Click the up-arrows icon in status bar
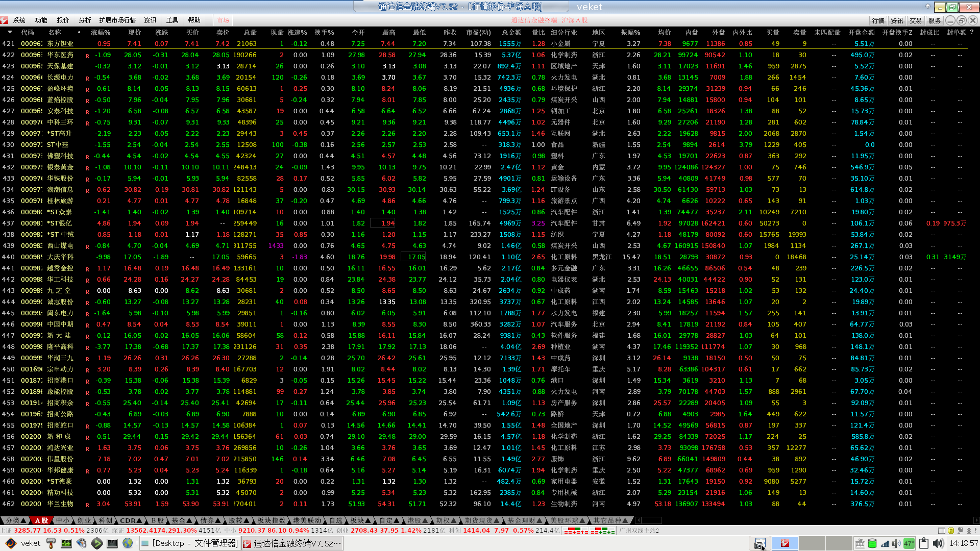The image size is (980, 551). (x=969, y=531)
